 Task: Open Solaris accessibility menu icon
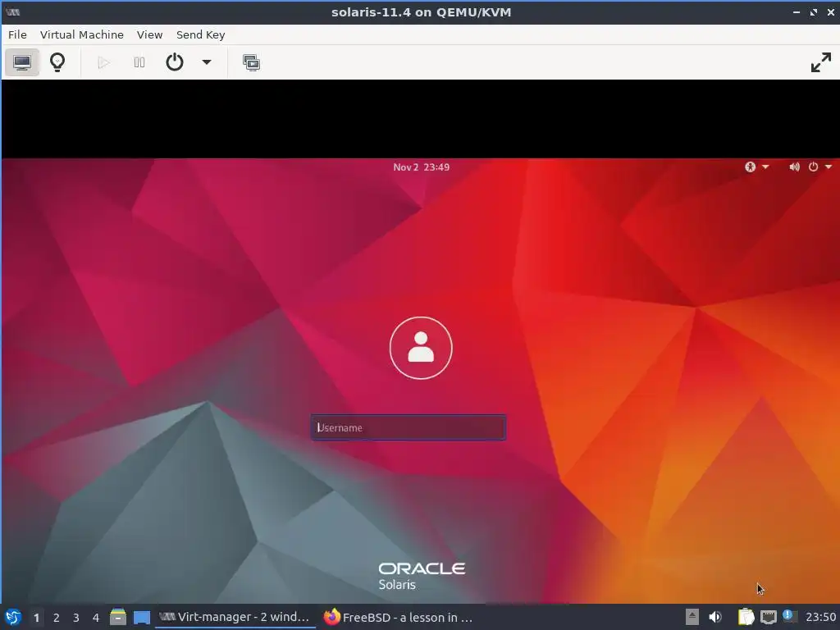coord(750,167)
